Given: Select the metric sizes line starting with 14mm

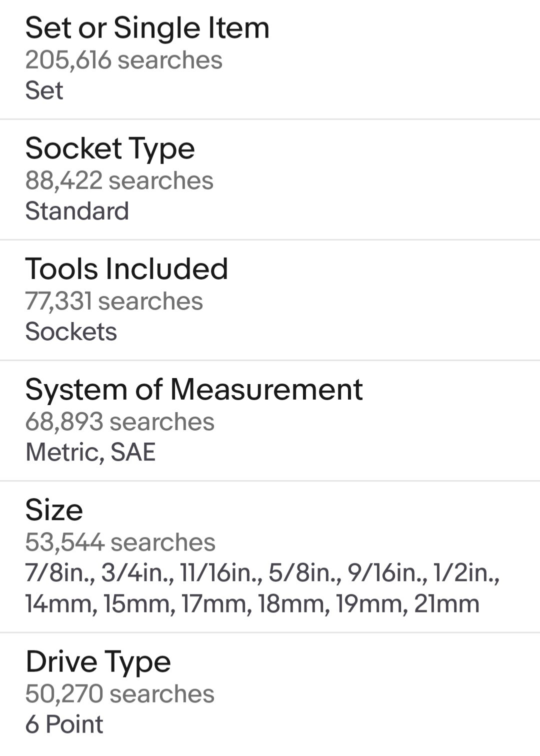Looking at the screenshot, I should point(252,604).
